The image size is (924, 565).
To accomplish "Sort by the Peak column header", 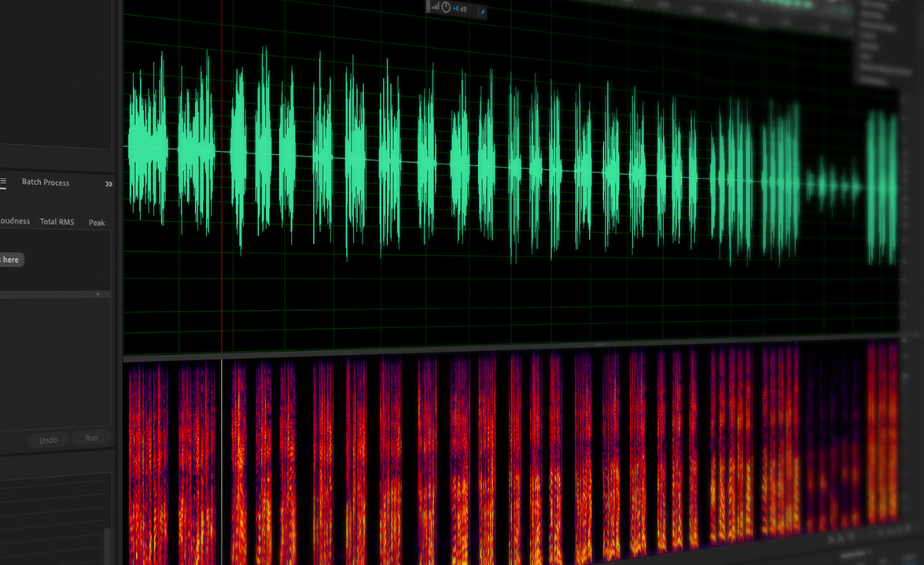I will tap(97, 223).
